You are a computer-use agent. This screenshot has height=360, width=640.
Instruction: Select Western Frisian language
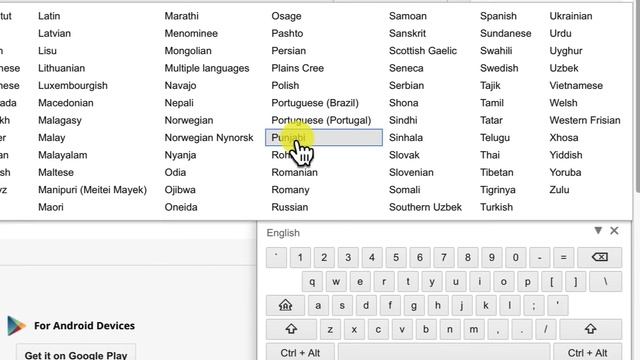click(585, 120)
